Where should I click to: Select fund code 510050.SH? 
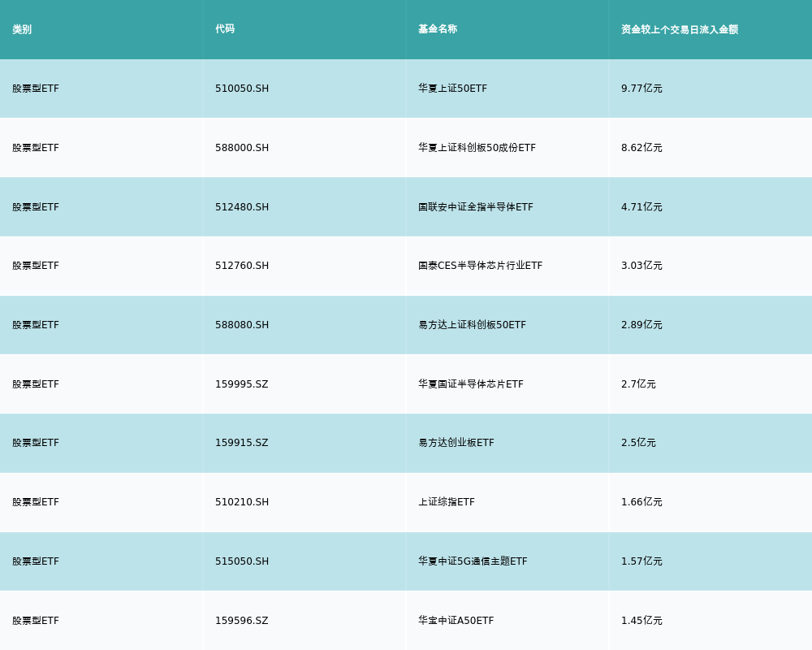[x=242, y=89]
